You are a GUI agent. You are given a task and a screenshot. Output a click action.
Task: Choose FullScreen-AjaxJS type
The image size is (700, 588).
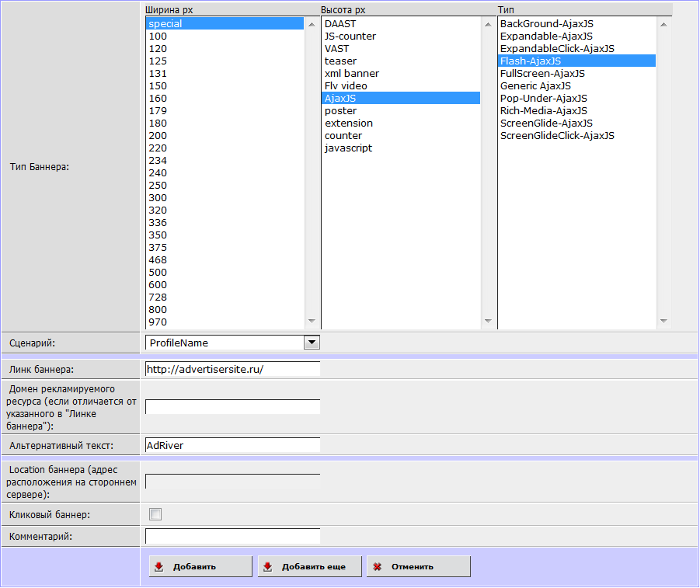pos(576,74)
